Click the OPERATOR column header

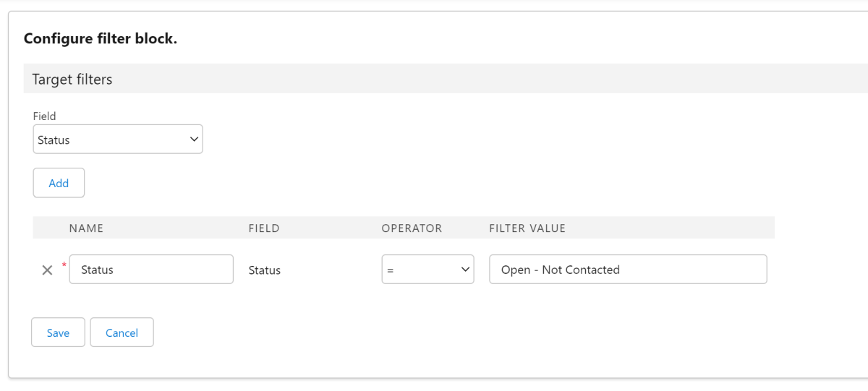tap(412, 228)
